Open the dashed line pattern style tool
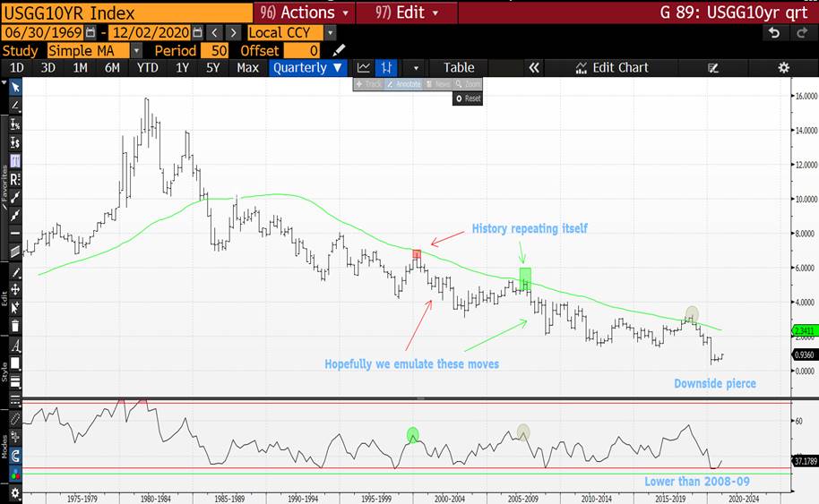The height and width of the screenshot is (504, 819). tap(15, 400)
